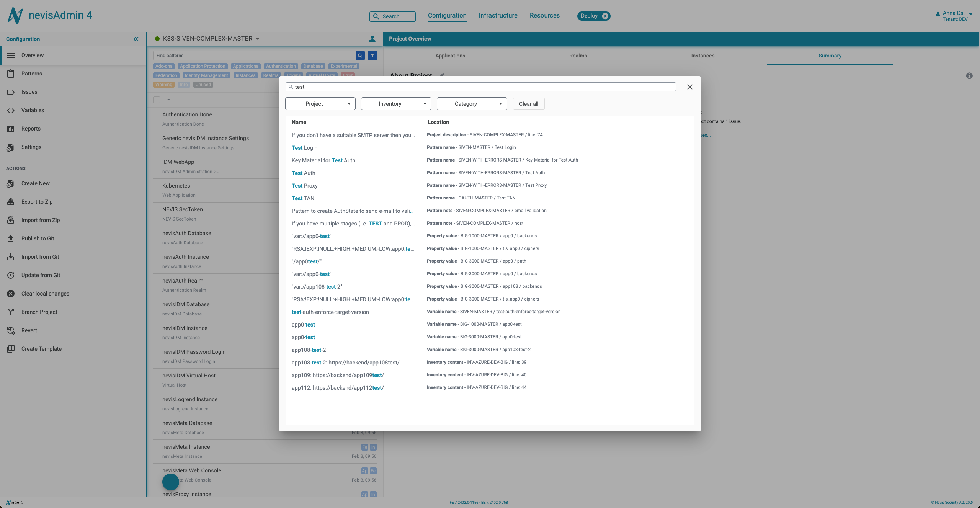Image resolution: width=980 pixels, height=508 pixels.
Task: Click the nevisAdmin 4 logo
Action: 50,15
